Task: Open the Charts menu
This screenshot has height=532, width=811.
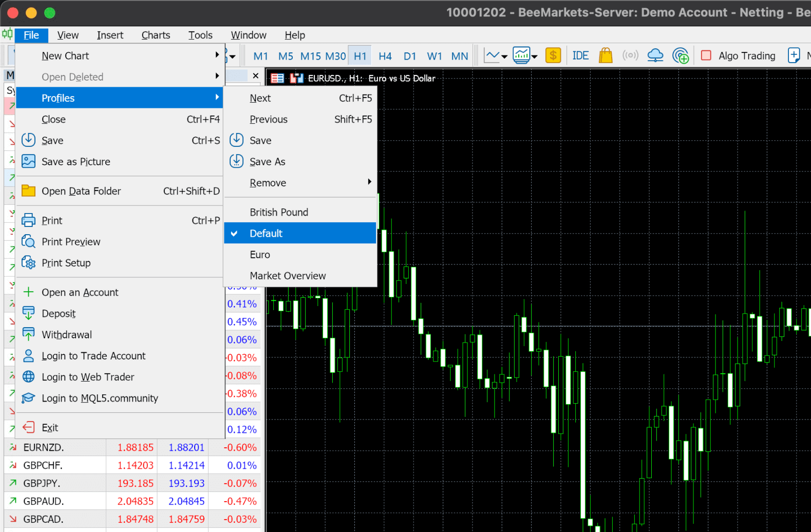Action: tap(156, 35)
